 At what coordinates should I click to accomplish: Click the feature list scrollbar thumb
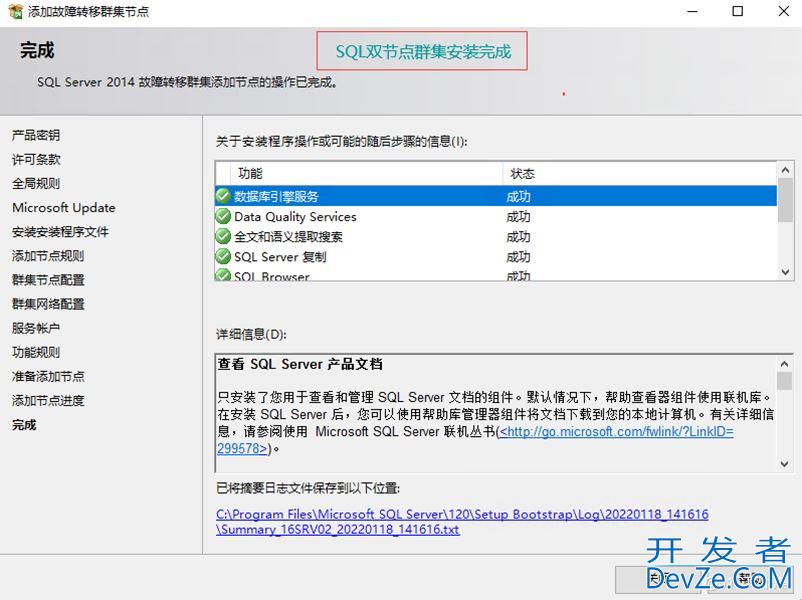point(785,200)
